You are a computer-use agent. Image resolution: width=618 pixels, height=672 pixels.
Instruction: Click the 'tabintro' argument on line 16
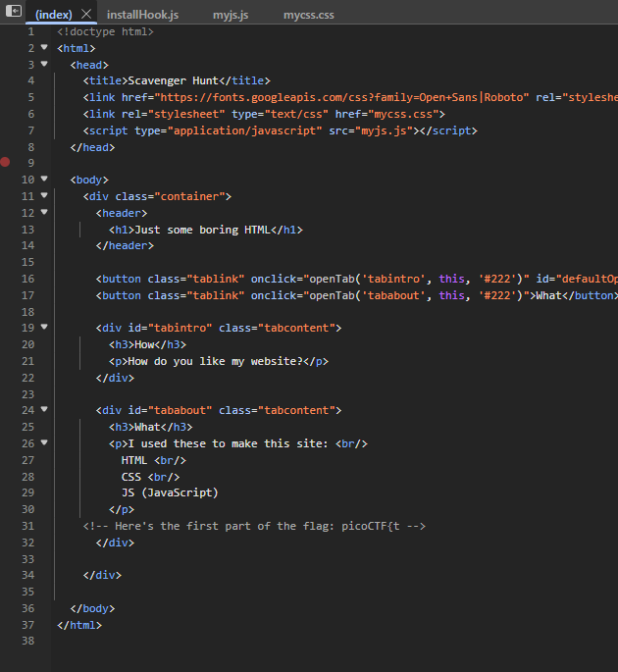[x=393, y=279]
